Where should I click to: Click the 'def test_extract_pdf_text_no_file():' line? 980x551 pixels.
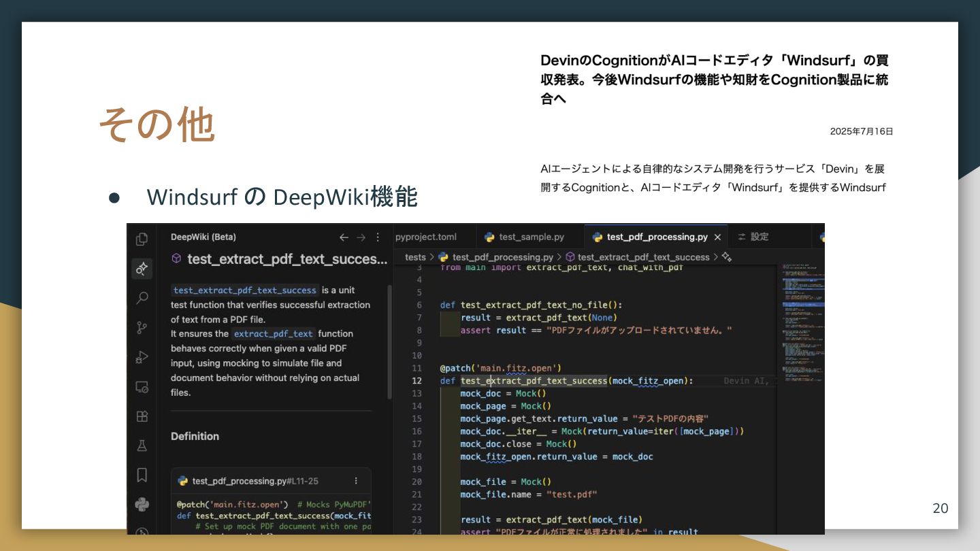click(x=531, y=305)
